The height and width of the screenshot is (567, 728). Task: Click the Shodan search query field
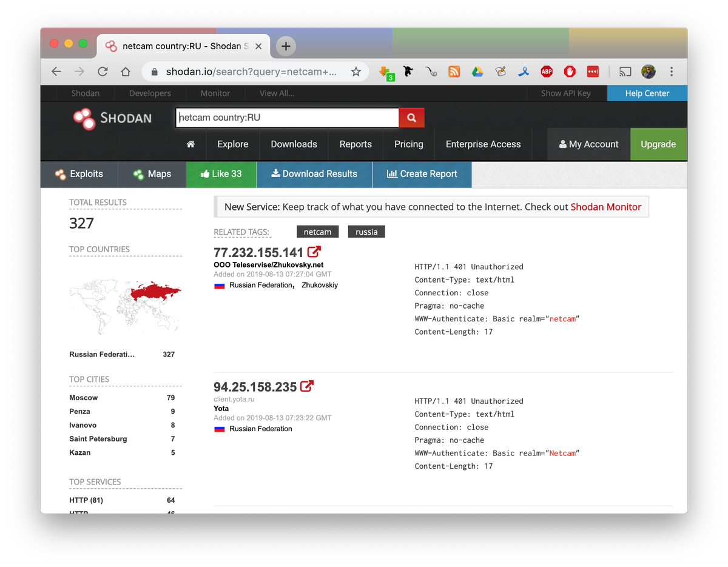pos(288,118)
